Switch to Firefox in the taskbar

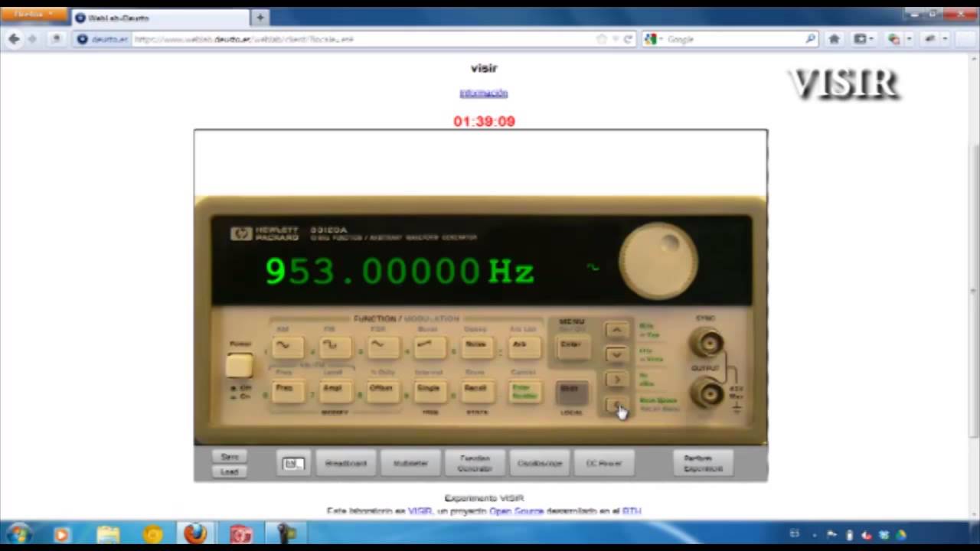[195, 534]
